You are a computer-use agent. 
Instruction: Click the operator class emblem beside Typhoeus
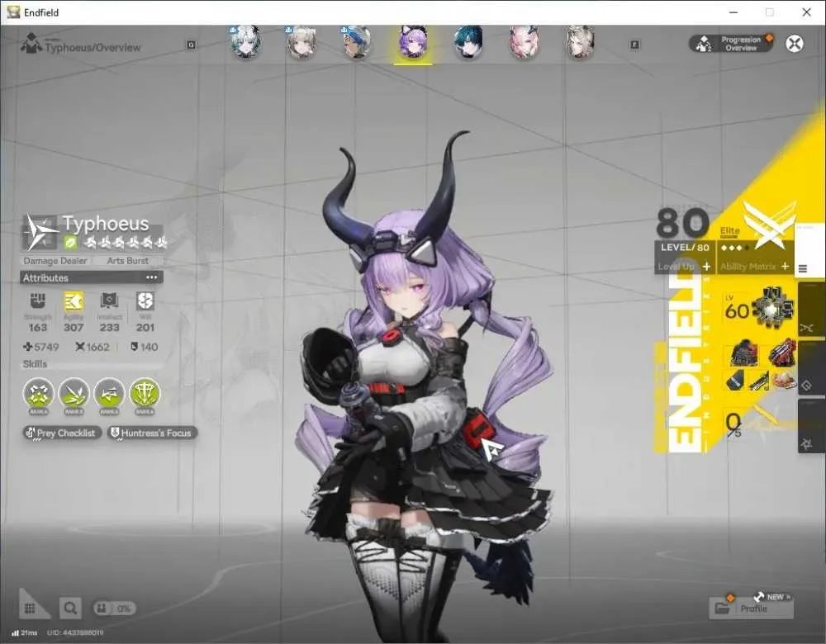click(x=40, y=232)
